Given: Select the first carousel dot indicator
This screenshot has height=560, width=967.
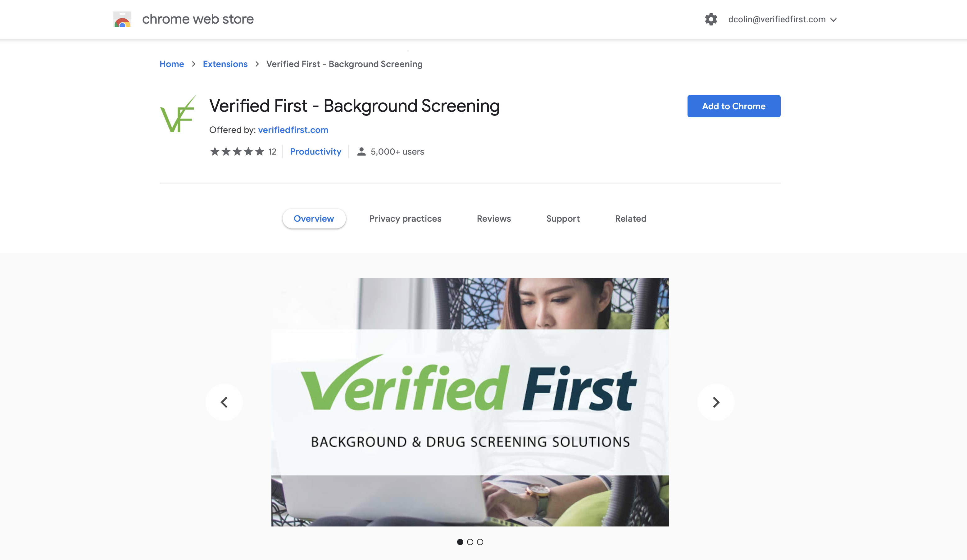Looking at the screenshot, I should pos(460,542).
